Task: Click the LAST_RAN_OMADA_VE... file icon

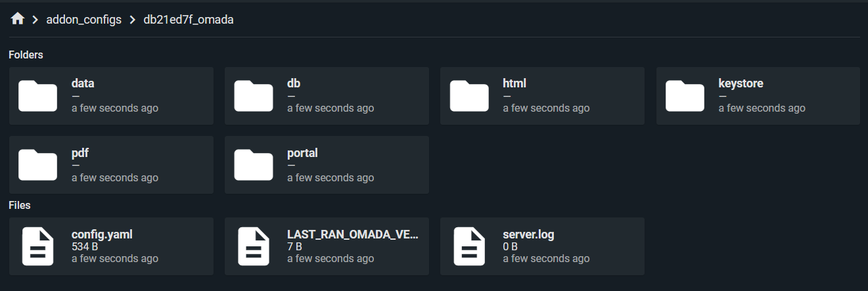Action: (254, 246)
